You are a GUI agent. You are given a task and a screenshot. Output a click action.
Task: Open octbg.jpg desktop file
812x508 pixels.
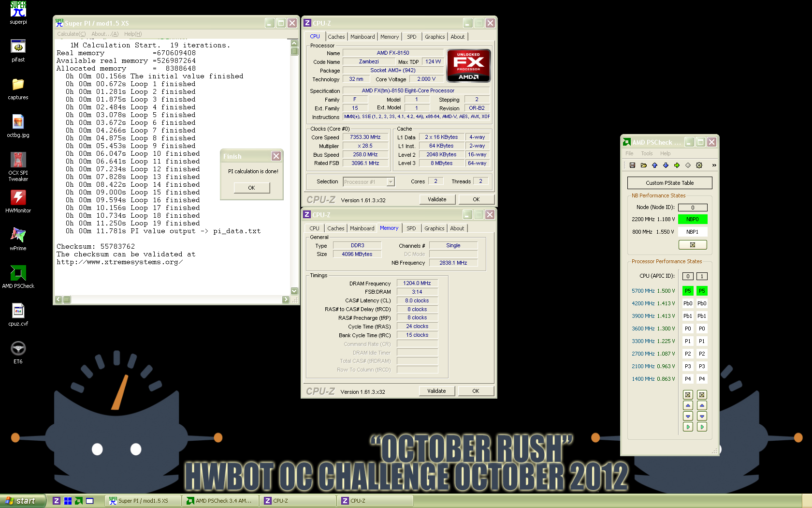[18, 126]
